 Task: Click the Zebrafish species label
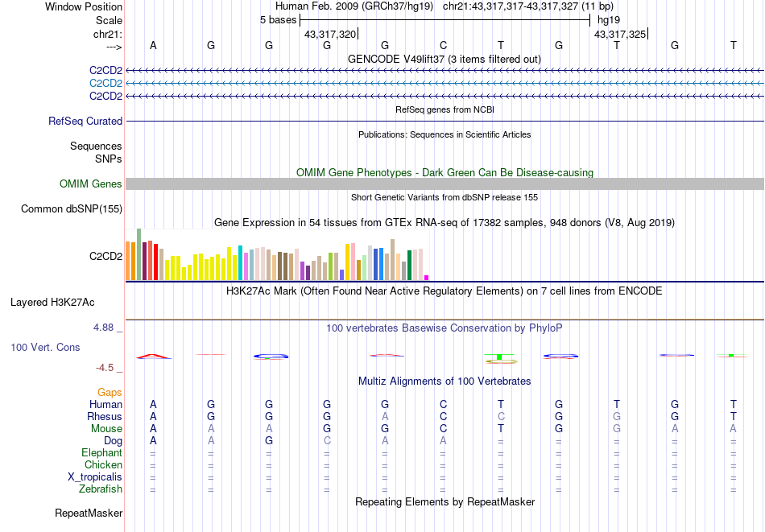tap(101, 489)
